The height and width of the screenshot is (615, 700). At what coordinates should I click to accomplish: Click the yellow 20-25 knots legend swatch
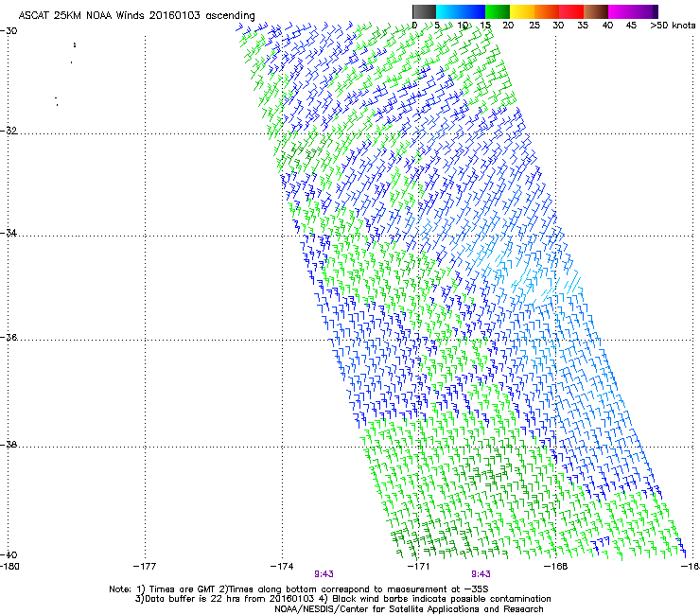click(522, 11)
